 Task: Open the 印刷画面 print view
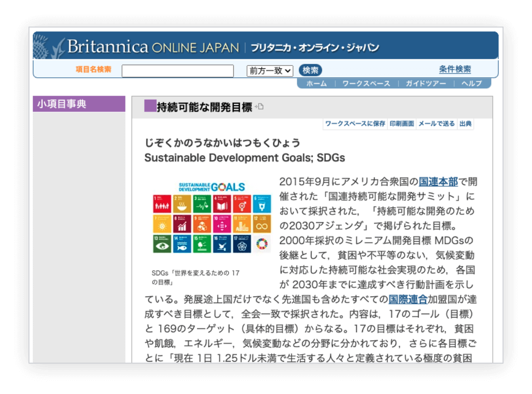[x=402, y=124]
